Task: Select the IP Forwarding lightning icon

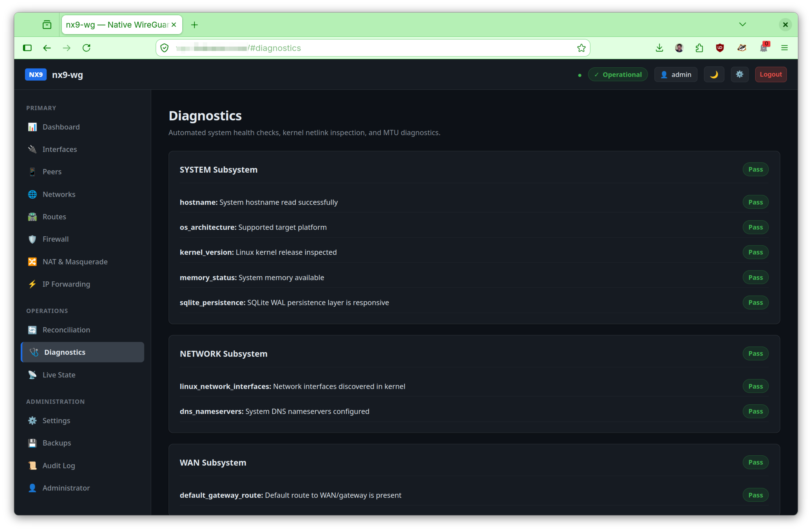Action: click(32, 284)
